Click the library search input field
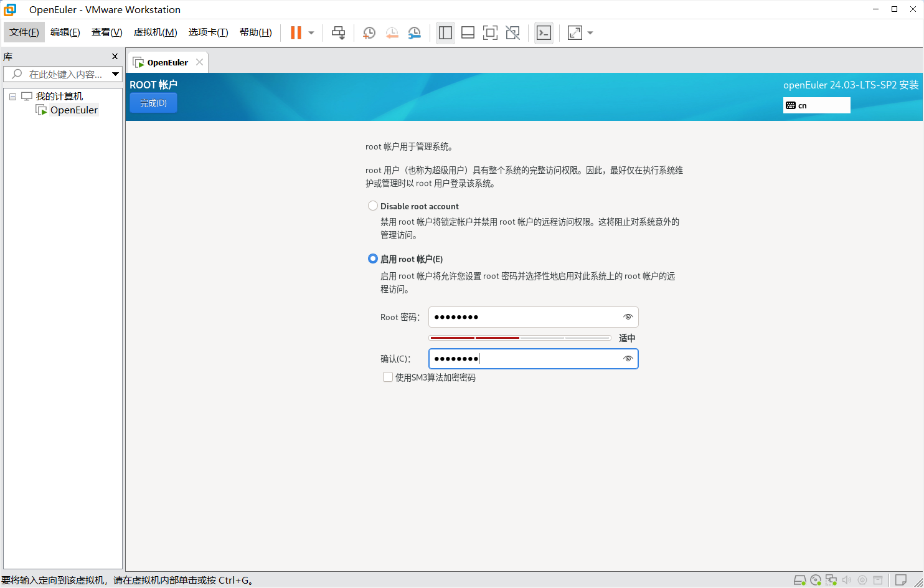The image size is (924, 588). click(x=62, y=74)
